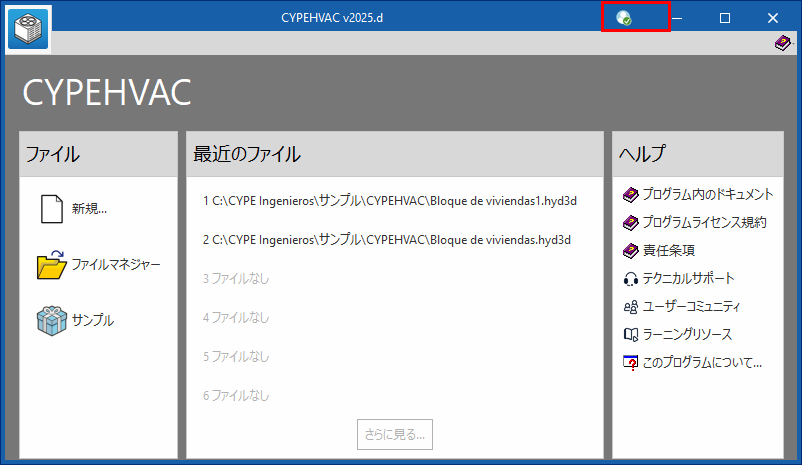
Task: Open ファイルマネジャー
Action: point(116,264)
